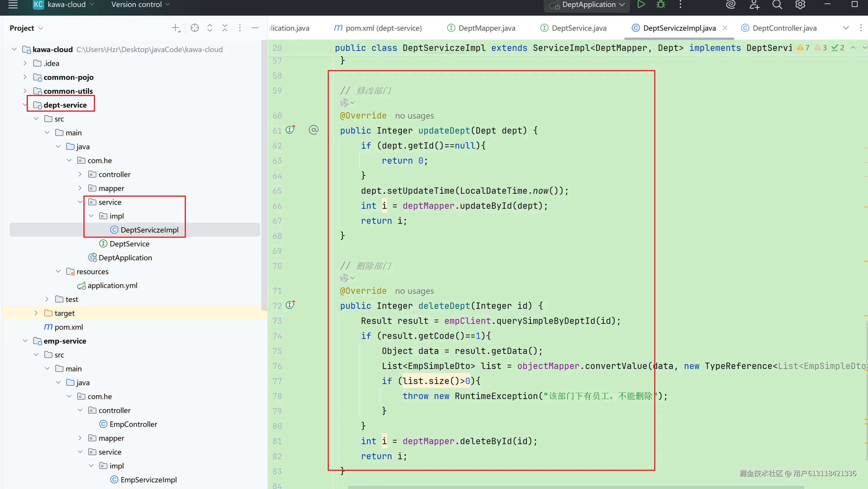The image size is (868, 489).
Task: Close the DeptServiczeImpl.java tab
Action: point(725,28)
